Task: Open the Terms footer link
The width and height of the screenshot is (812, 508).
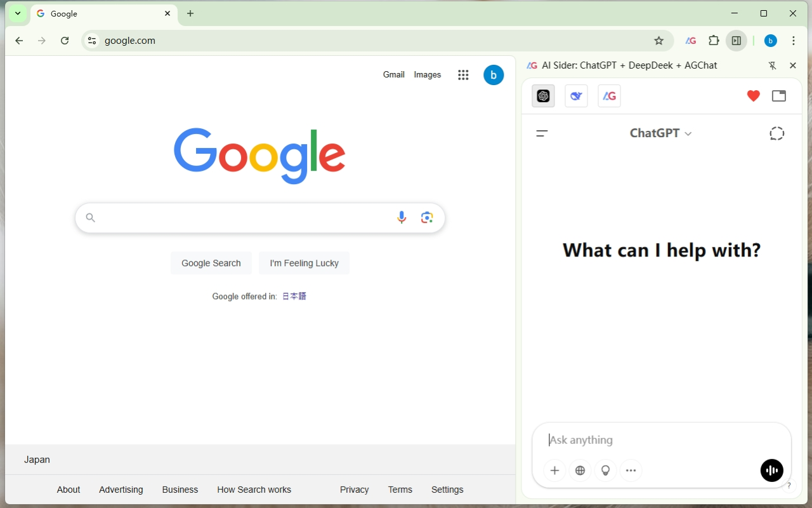Action: click(x=400, y=490)
